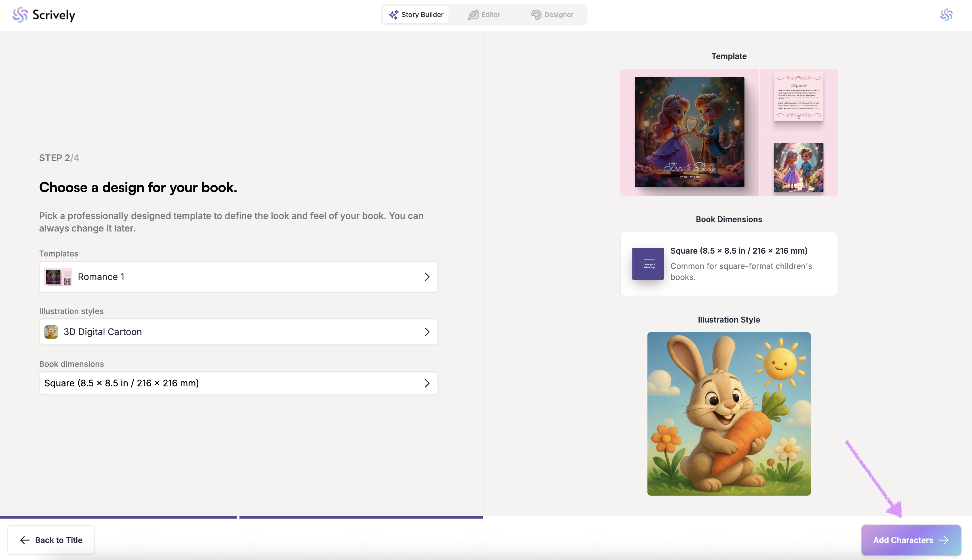Screen dimensions: 972x560
Task: Expand the 3D Digital Cartoon styles chevron
Action: pos(427,332)
